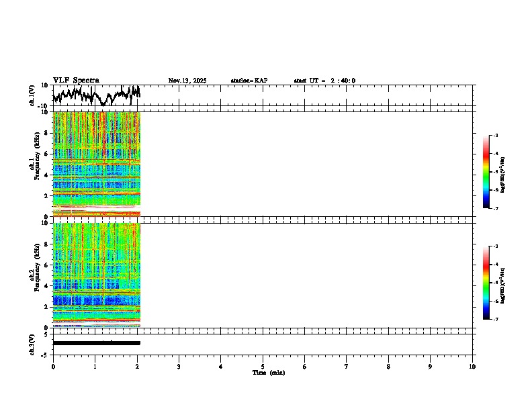Select the date text "Nov.13, 2025"
This screenshot has height=411, width=532.
[x=187, y=81]
